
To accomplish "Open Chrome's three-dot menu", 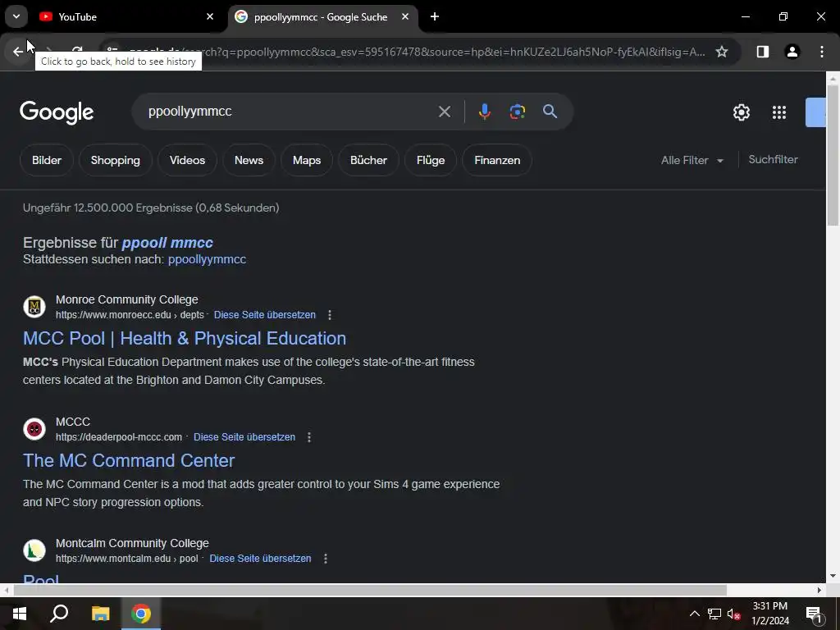I will point(821,52).
